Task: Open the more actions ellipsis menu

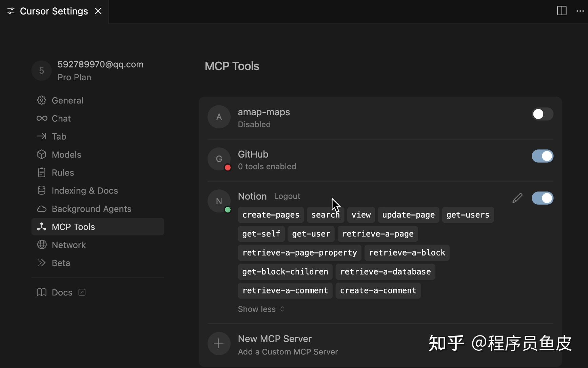Action: 580,11
